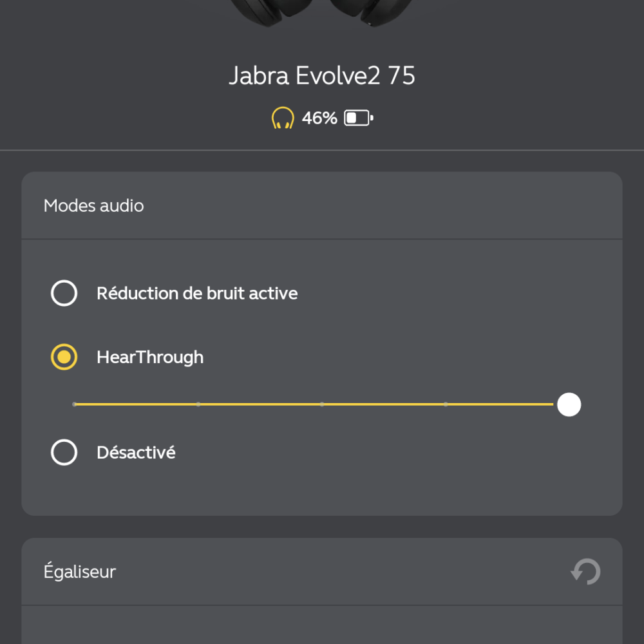Select the HearThrough radio button

click(x=64, y=357)
